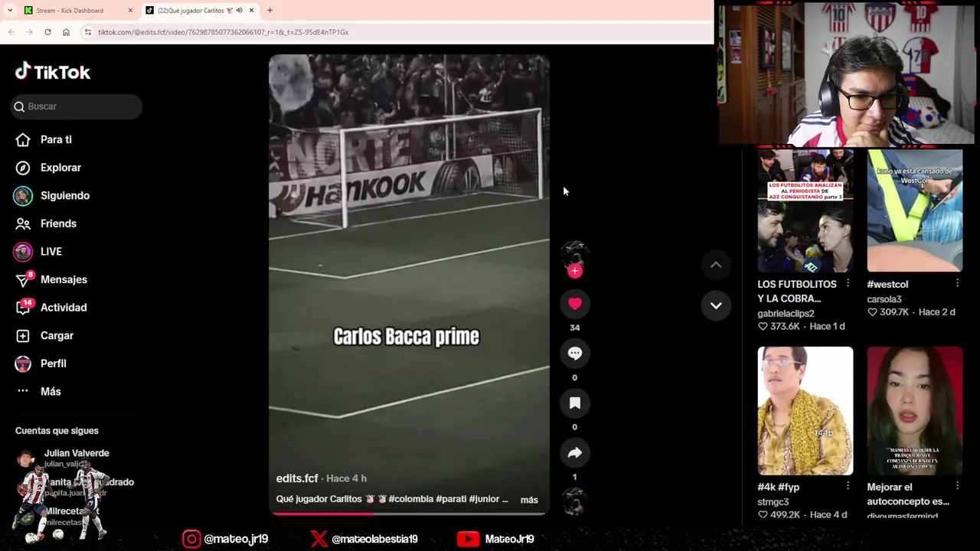Close the Kick Dashboard tab

[130, 11]
